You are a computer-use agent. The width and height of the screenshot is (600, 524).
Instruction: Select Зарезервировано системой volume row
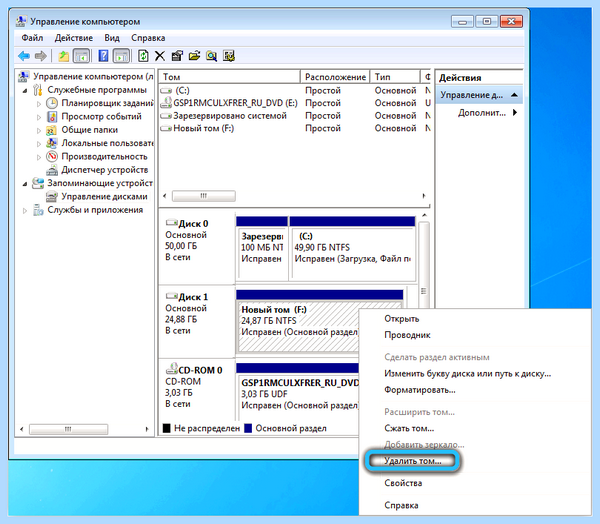(295, 116)
